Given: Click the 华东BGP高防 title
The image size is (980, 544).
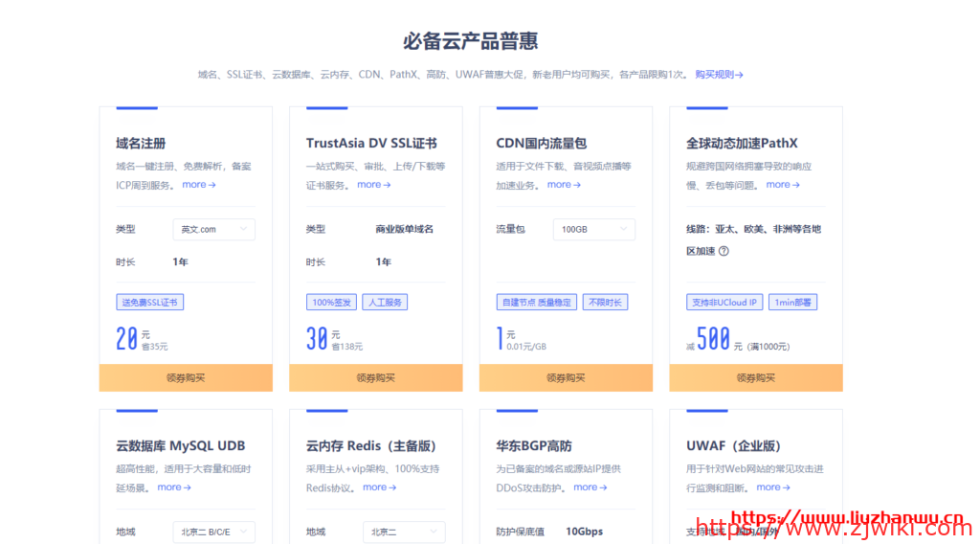Looking at the screenshot, I should pos(534,445).
